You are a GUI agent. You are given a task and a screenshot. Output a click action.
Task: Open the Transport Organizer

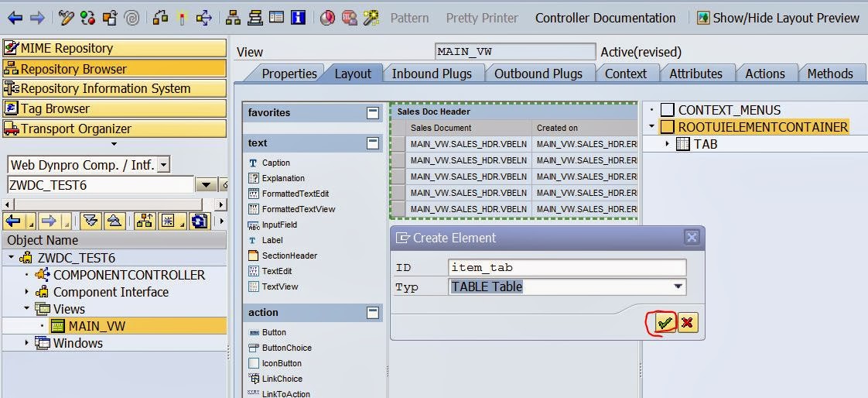tap(114, 129)
